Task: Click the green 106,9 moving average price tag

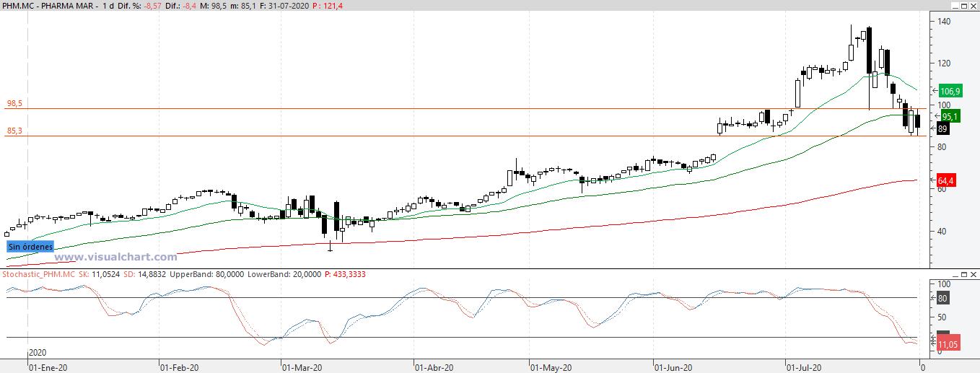Action: point(950,91)
